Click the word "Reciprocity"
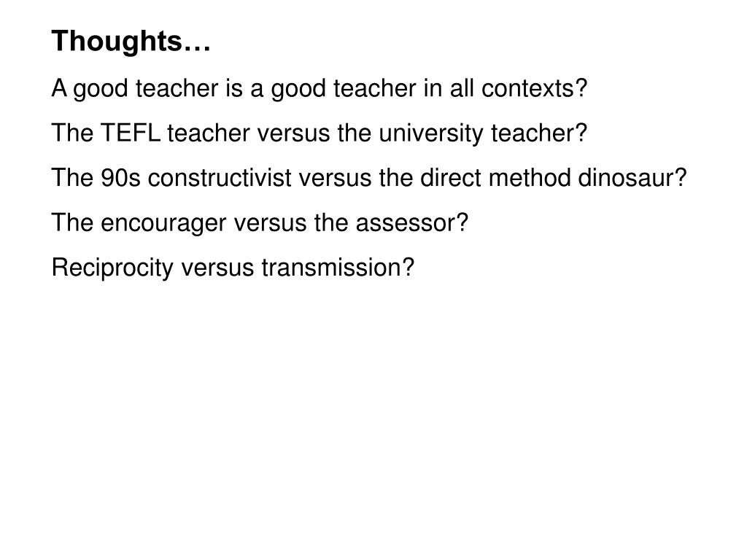747x560 pixels. point(112,268)
